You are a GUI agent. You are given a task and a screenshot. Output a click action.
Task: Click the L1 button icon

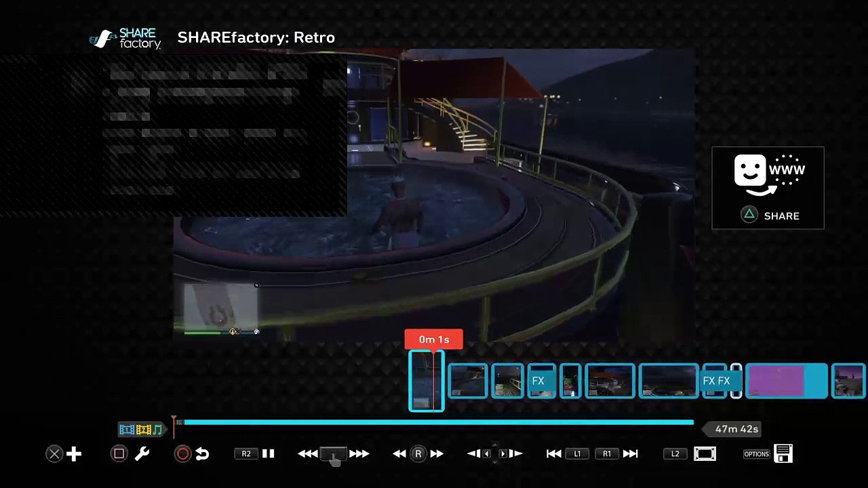pyautogui.click(x=577, y=454)
